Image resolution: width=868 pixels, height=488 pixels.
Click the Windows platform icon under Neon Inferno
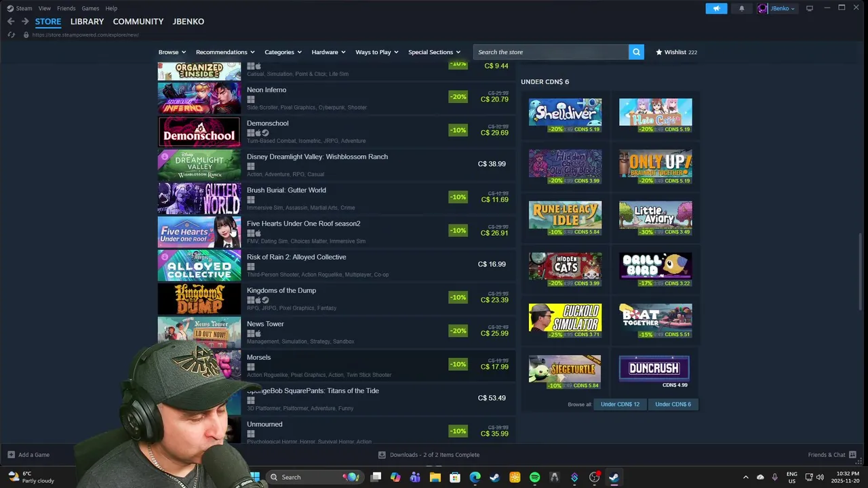pos(251,100)
